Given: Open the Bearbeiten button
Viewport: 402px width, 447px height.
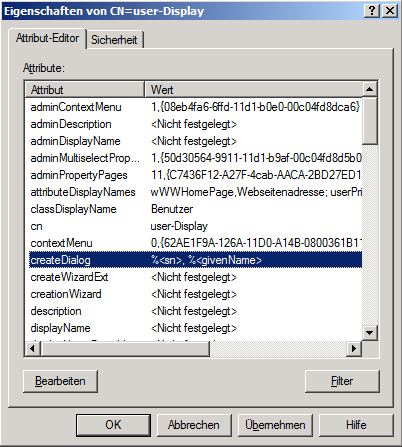Looking at the screenshot, I should (60, 381).
